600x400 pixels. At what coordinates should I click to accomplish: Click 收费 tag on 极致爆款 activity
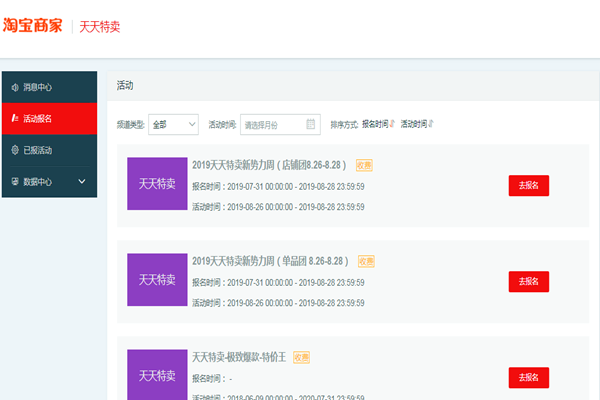(302, 358)
